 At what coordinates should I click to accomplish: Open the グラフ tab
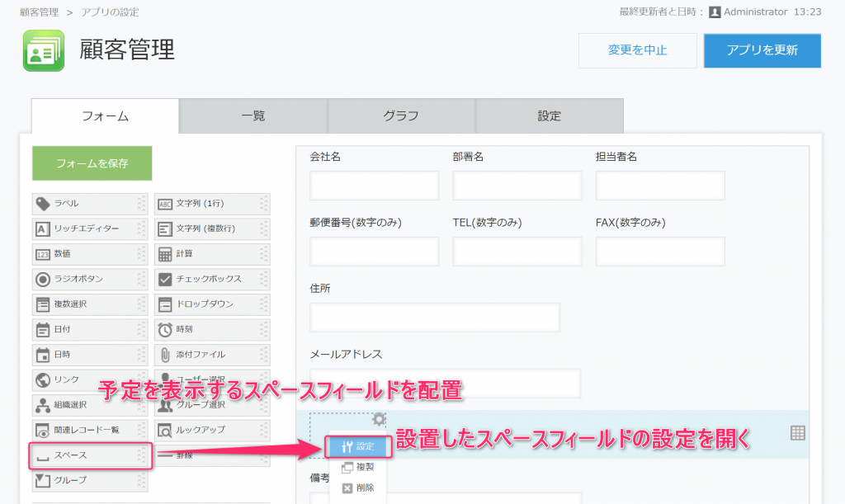click(401, 115)
